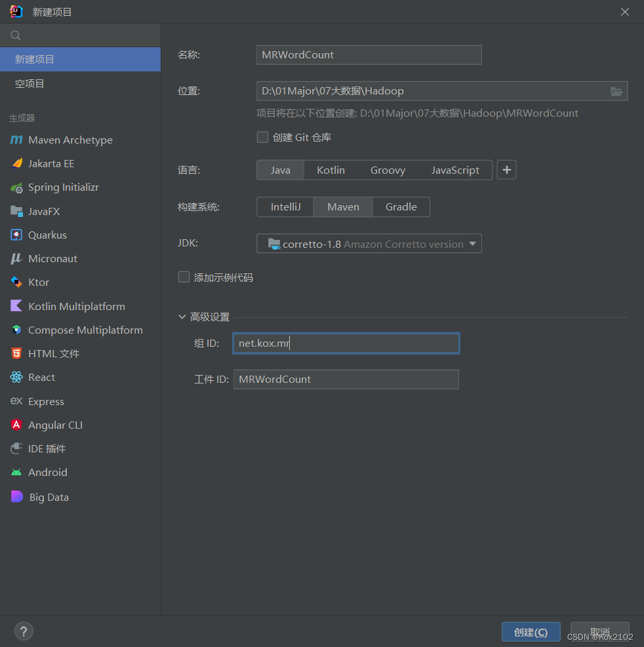Choose the Angular CLI icon
The image size is (644, 647).
click(16, 425)
